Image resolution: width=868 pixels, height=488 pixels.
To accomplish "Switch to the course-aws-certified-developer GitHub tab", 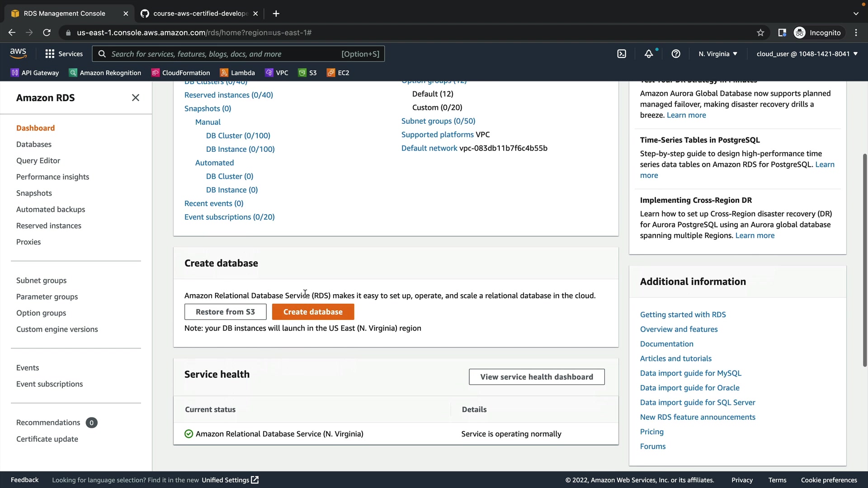I will 199,14.
